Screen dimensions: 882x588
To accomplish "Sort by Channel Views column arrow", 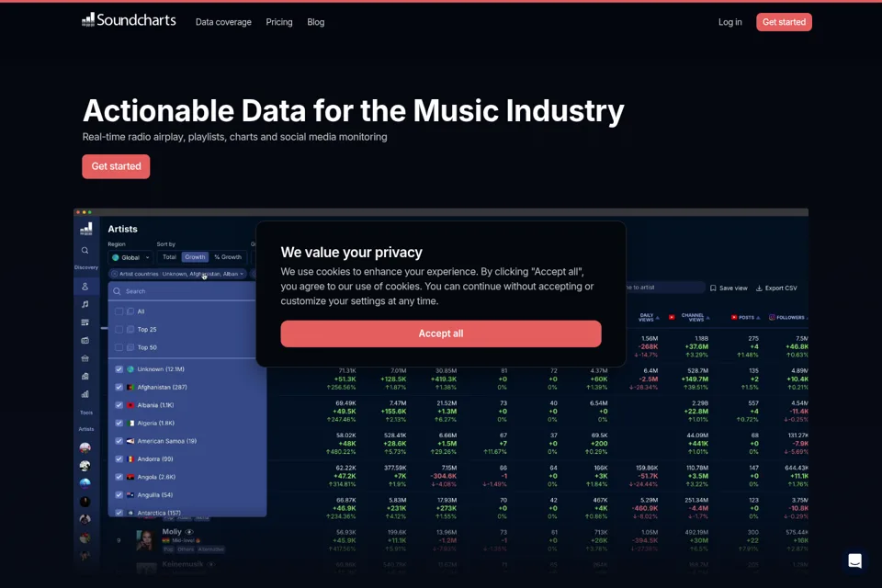I will tap(707, 318).
